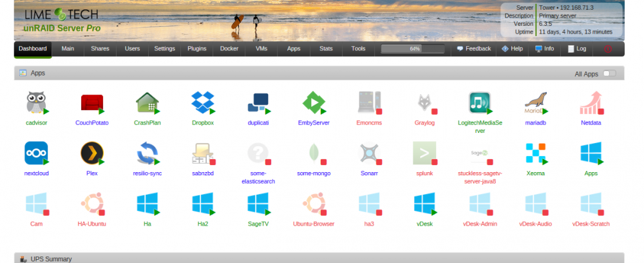Click the stopped Emoncms icon

pyautogui.click(x=369, y=102)
